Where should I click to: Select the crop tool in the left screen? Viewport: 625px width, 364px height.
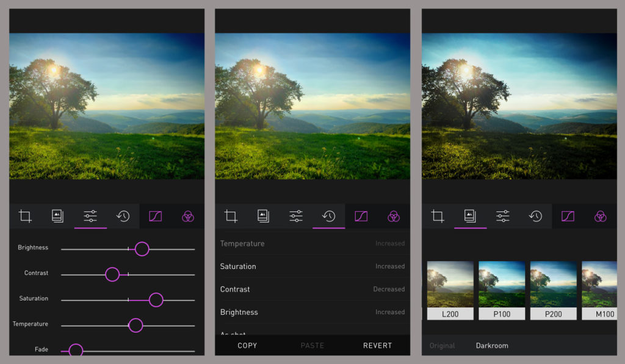pos(25,216)
